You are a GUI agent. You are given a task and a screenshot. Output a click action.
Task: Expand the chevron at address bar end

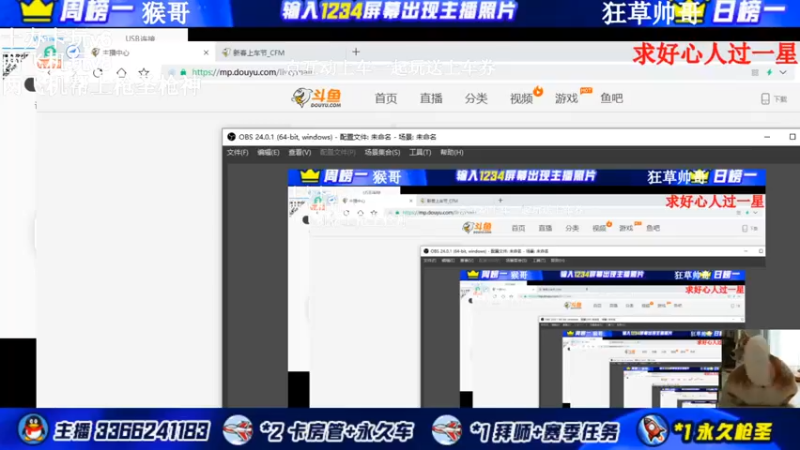(x=783, y=72)
